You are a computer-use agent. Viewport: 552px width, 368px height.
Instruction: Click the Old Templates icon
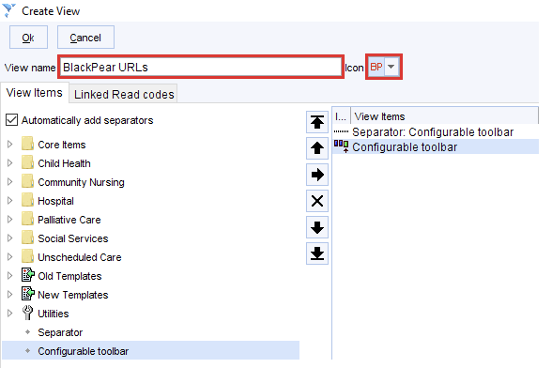[28, 275]
